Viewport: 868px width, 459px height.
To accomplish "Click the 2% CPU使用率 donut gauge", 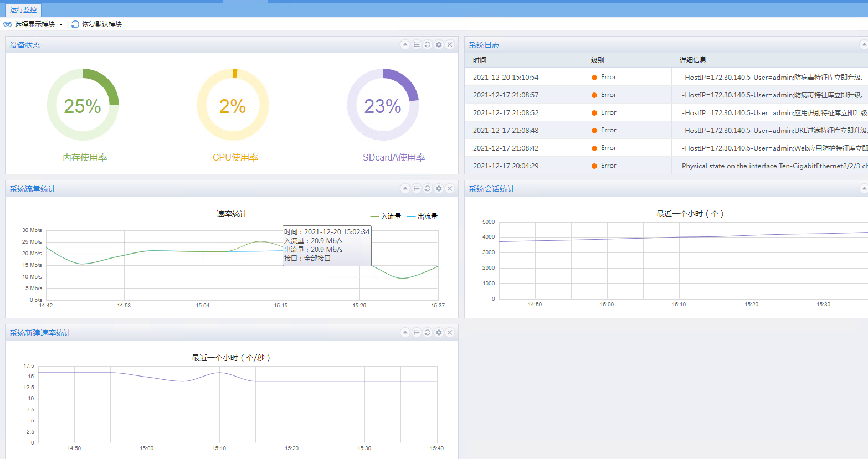I will coord(233,105).
